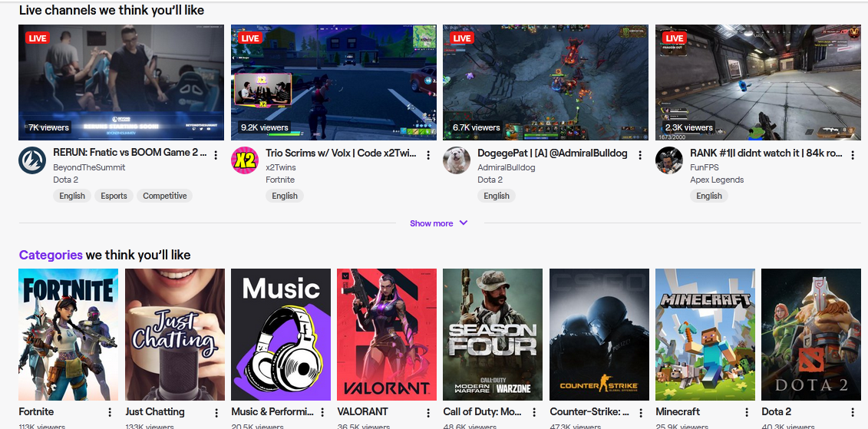This screenshot has width=868, height=429.
Task: Open options menu for DogegePat stream
Action: coord(641,155)
